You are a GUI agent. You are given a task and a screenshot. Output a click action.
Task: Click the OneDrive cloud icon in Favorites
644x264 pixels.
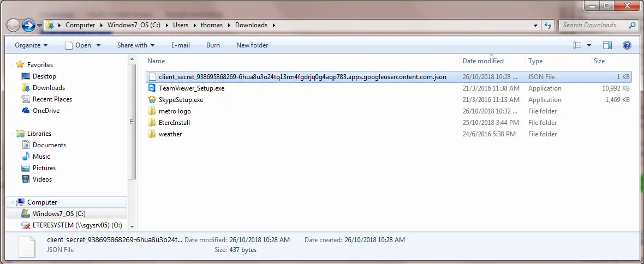click(x=26, y=111)
